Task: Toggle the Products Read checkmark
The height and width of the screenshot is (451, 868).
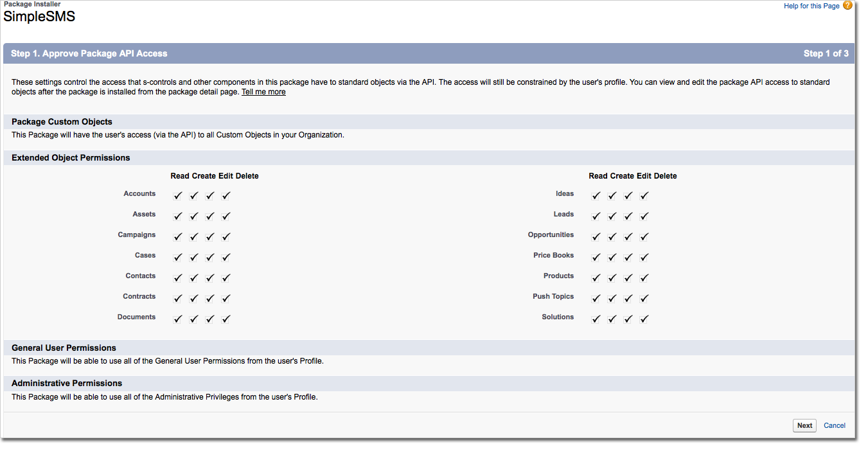Action: (596, 278)
